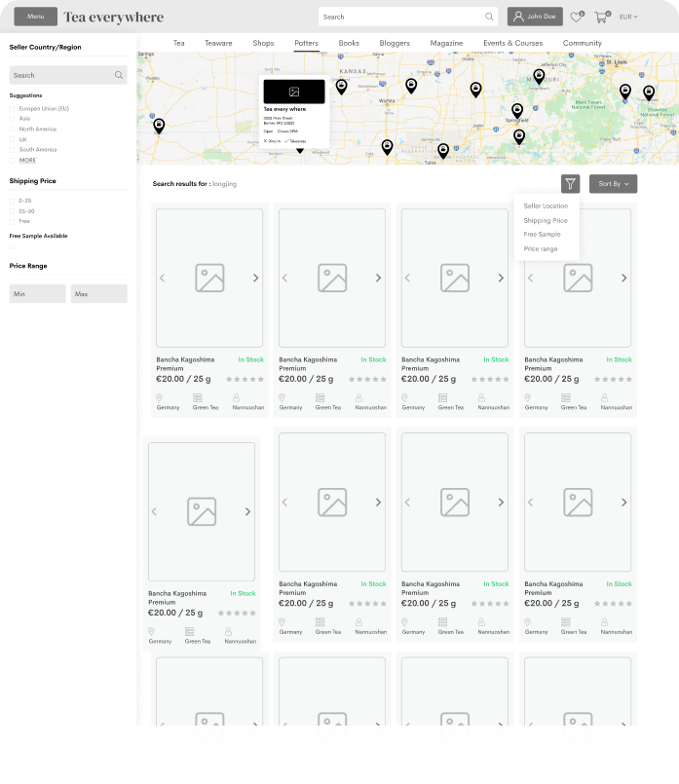The height and width of the screenshot is (784, 679).
Task: Click the map pin near Tulsa
Action: point(443,151)
